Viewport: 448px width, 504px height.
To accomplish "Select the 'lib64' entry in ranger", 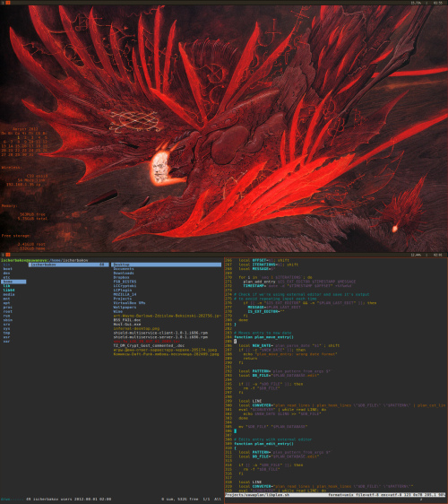I will coord(9,290).
